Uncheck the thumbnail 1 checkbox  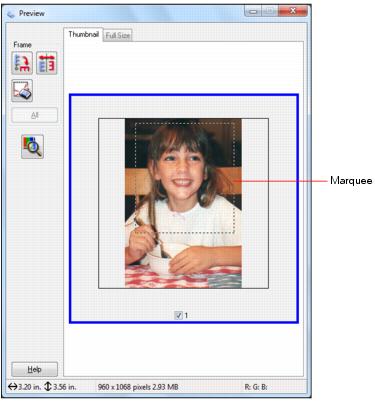click(x=178, y=315)
